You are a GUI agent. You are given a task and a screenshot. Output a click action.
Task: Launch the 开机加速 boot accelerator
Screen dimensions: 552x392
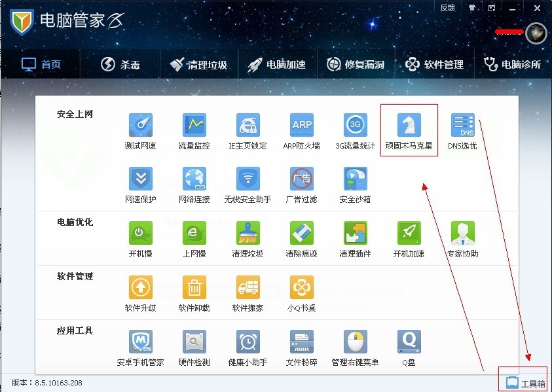pyautogui.click(x=409, y=240)
